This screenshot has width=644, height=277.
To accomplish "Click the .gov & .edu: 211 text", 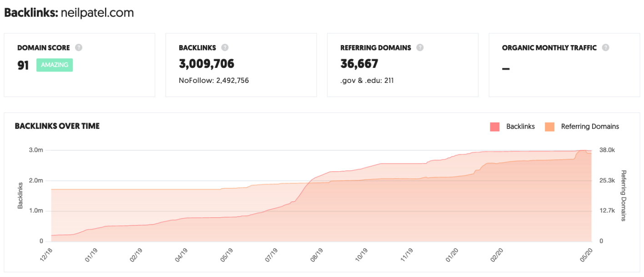I will pyautogui.click(x=367, y=81).
